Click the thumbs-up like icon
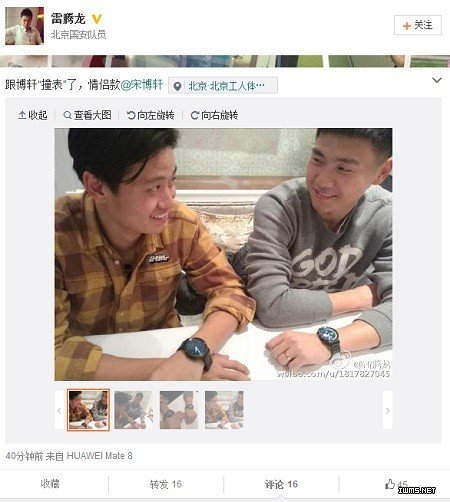Image resolution: width=450 pixels, height=502 pixels. pos(390,484)
